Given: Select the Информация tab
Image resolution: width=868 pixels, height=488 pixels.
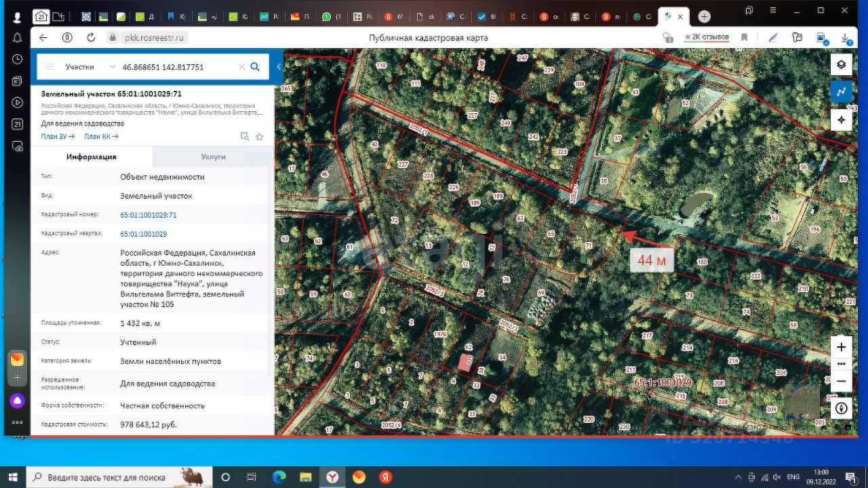Looking at the screenshot, I should click(91, 157).
